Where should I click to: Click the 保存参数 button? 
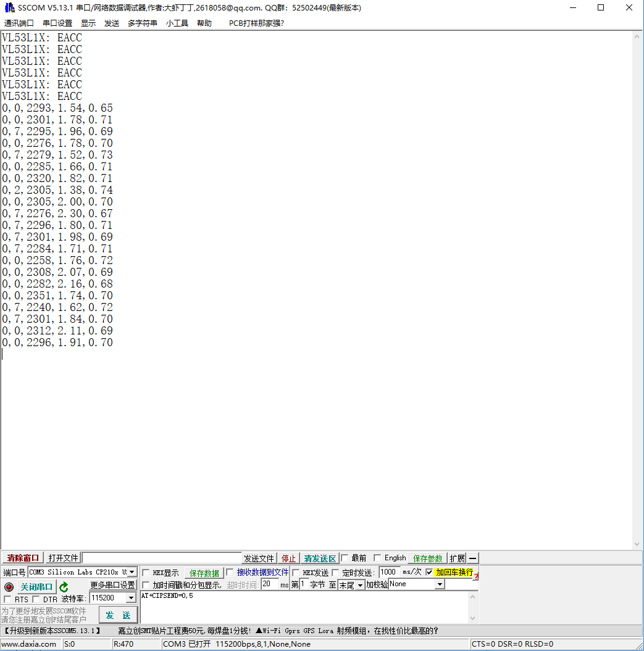point(427,558)
